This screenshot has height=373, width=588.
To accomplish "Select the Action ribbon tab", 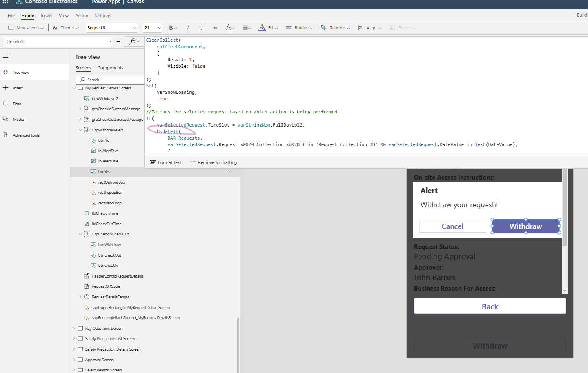I will (x=82, y=16).
